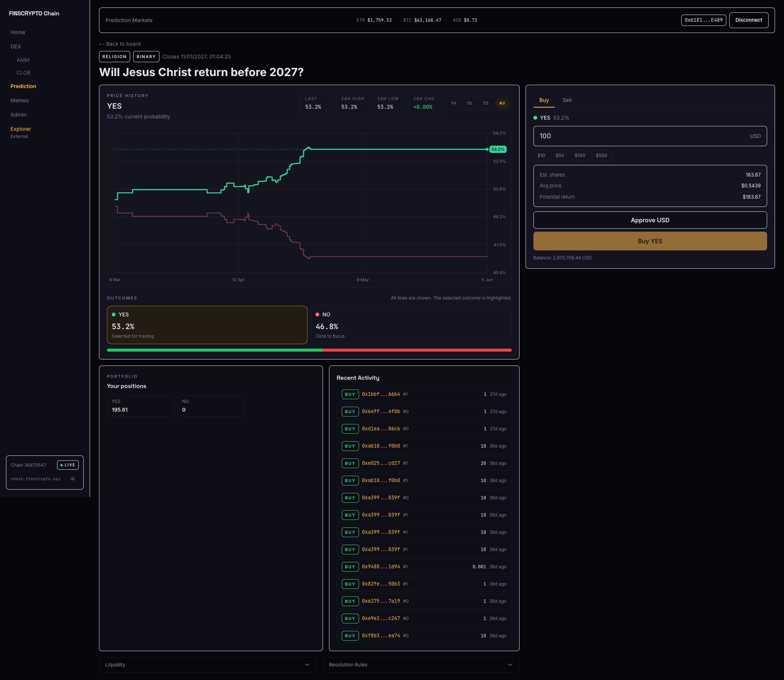Open activity address 0xe9e2...c247

[381, 619]
